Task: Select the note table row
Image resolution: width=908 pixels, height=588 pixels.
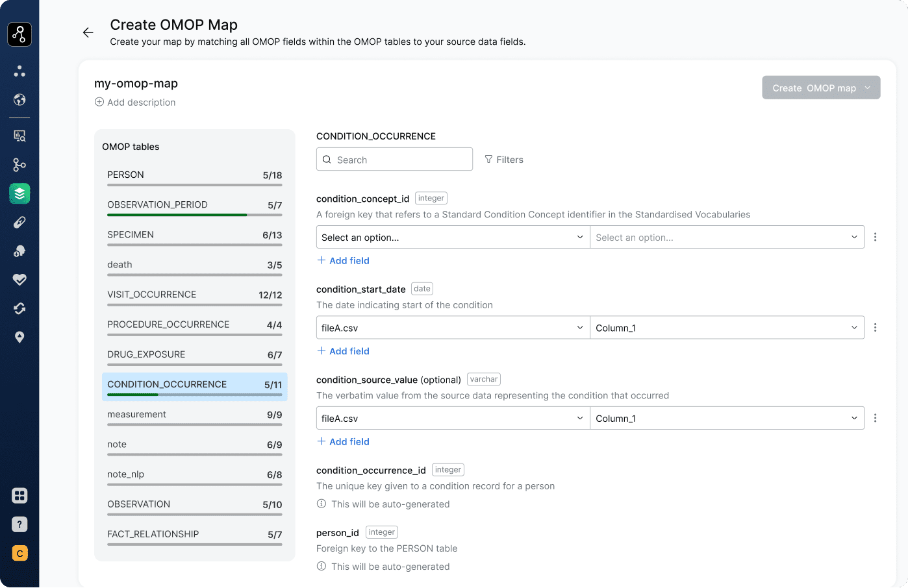Action: 195,446
